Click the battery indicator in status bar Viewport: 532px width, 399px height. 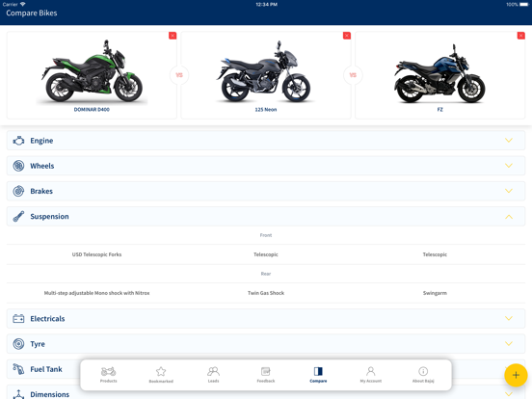tap(524, 5)
